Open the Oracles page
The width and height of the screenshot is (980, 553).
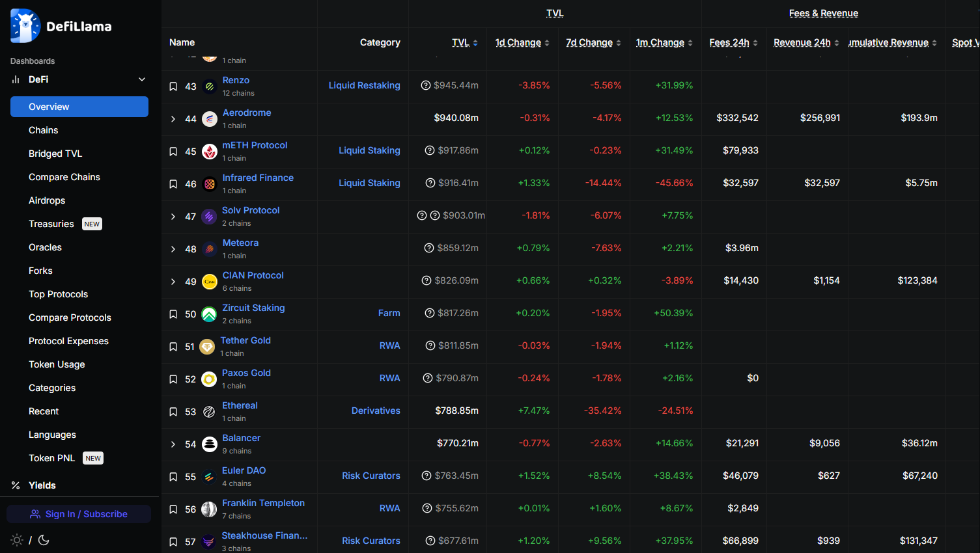[x=45, y=247]
